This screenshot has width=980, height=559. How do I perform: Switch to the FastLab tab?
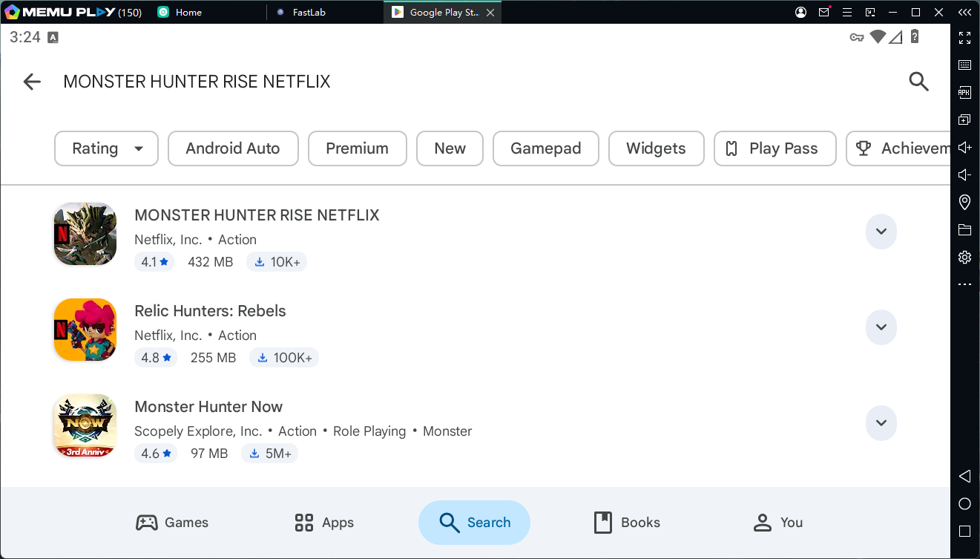pyautogui.click(x=309, y=13)
